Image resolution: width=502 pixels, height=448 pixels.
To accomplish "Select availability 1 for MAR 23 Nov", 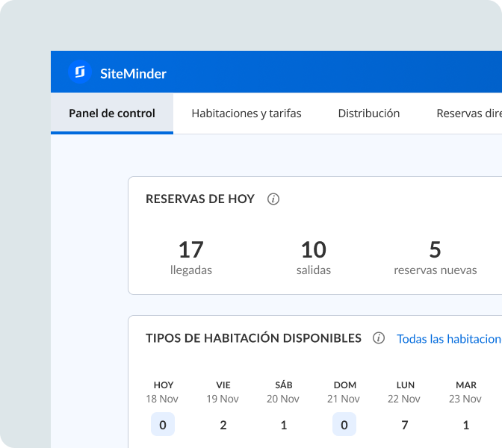I will click(466, 425).
